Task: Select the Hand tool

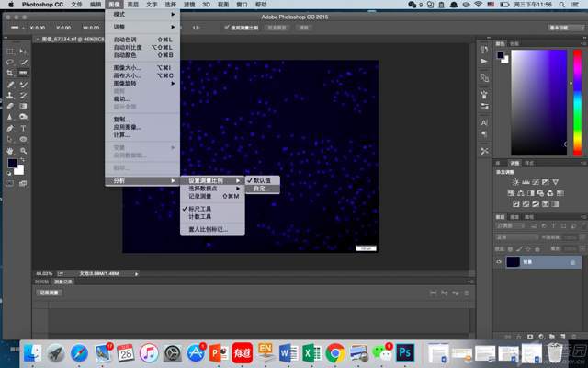Action: click(x=10, y=151)
